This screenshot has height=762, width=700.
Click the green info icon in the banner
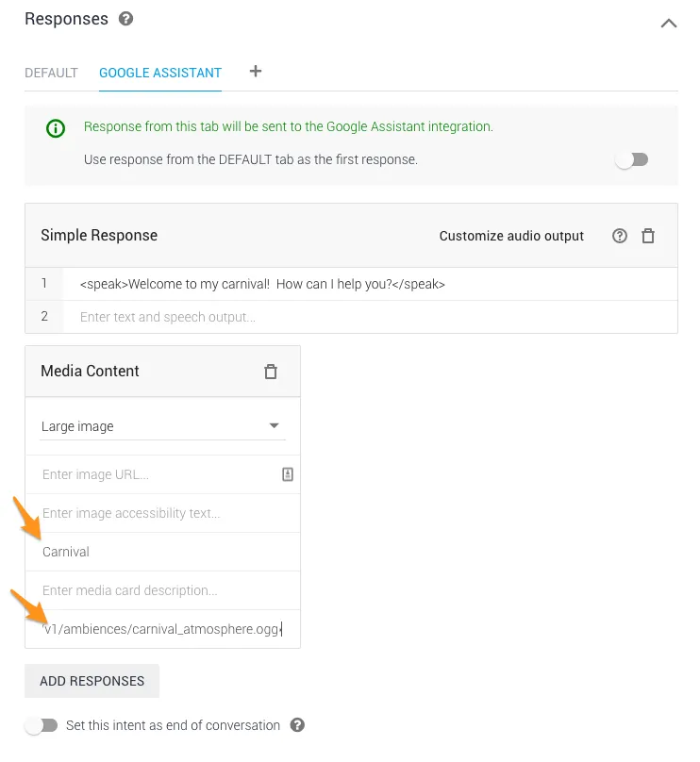click(x=56, y=128)
